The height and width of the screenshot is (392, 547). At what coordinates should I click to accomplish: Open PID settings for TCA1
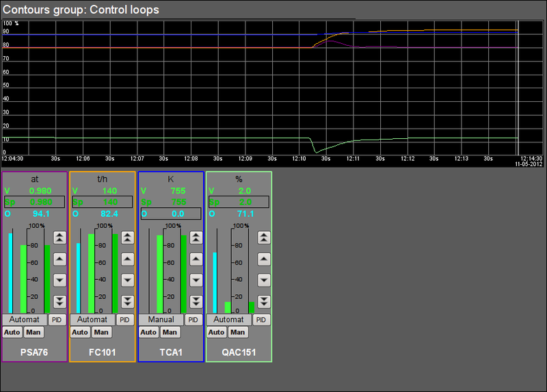pyautogui.click(x=194, y=319)
